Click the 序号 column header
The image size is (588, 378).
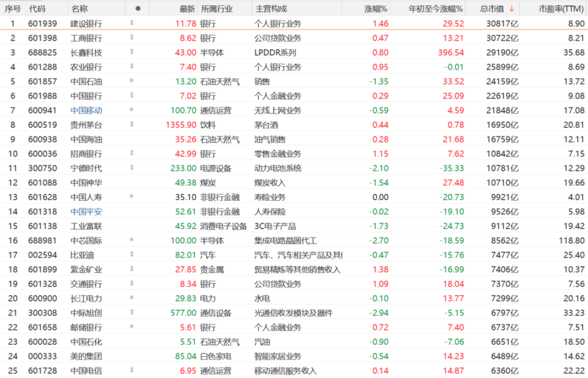(13, 9)
